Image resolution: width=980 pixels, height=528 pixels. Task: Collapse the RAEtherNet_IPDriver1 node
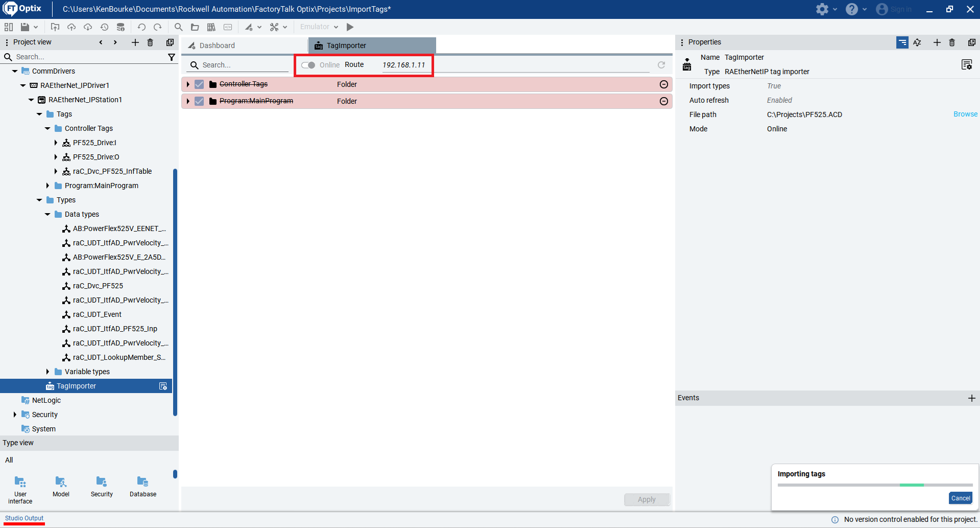tap(23, 85)
